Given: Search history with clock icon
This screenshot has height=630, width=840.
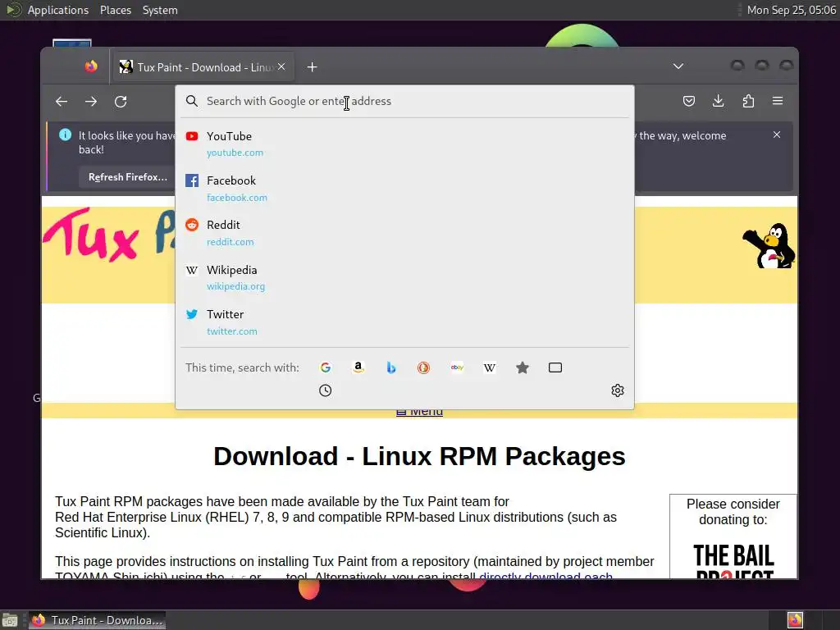Looking at the screenshot, I should pos(325,390).
